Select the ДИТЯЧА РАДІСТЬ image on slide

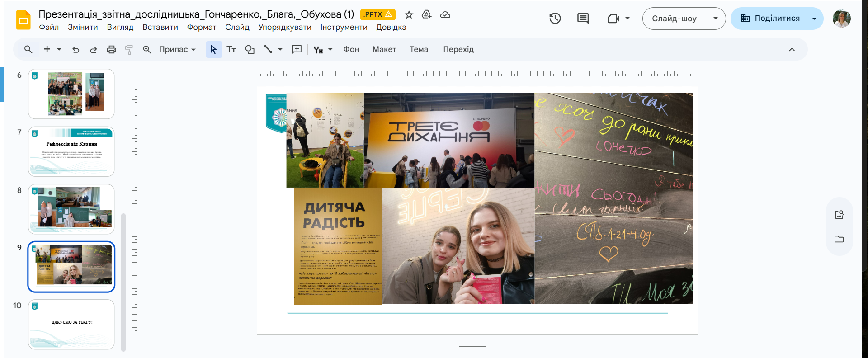[x=338, y=246]
